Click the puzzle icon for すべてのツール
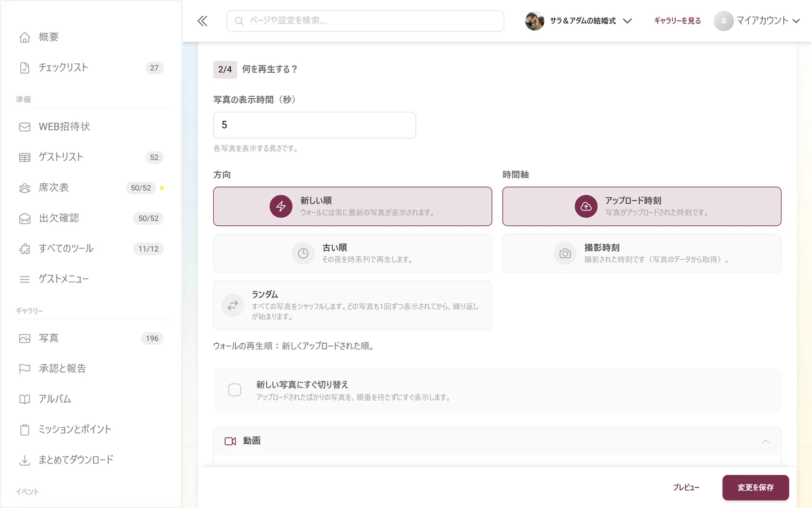 click(x=25, y=249)
